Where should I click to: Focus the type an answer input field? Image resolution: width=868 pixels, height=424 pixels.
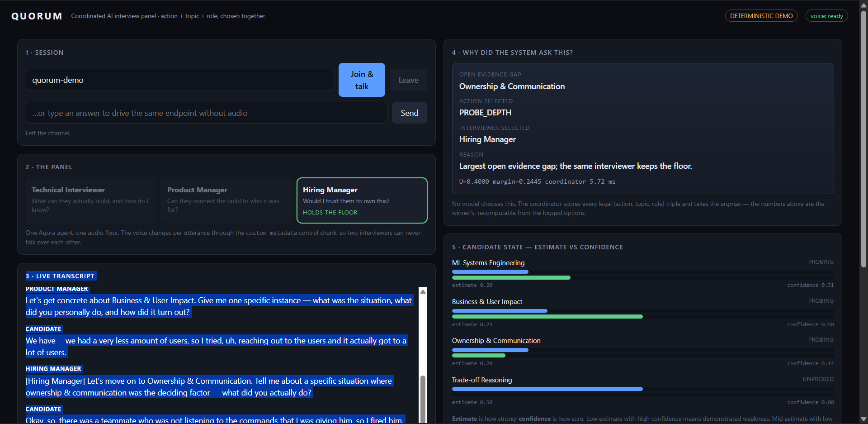point(206,113)
